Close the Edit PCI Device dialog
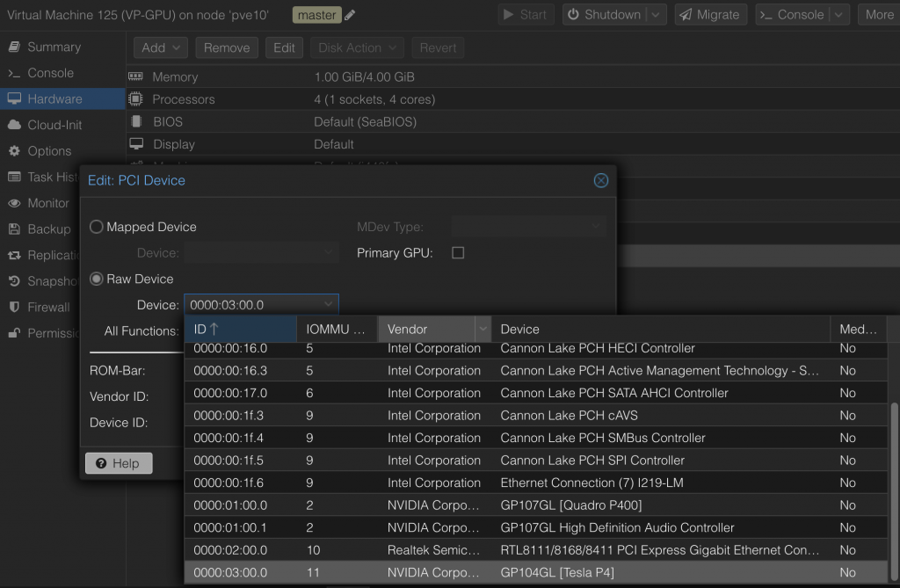This screenshot has height=588, width=900. click(x=600, y=180)
